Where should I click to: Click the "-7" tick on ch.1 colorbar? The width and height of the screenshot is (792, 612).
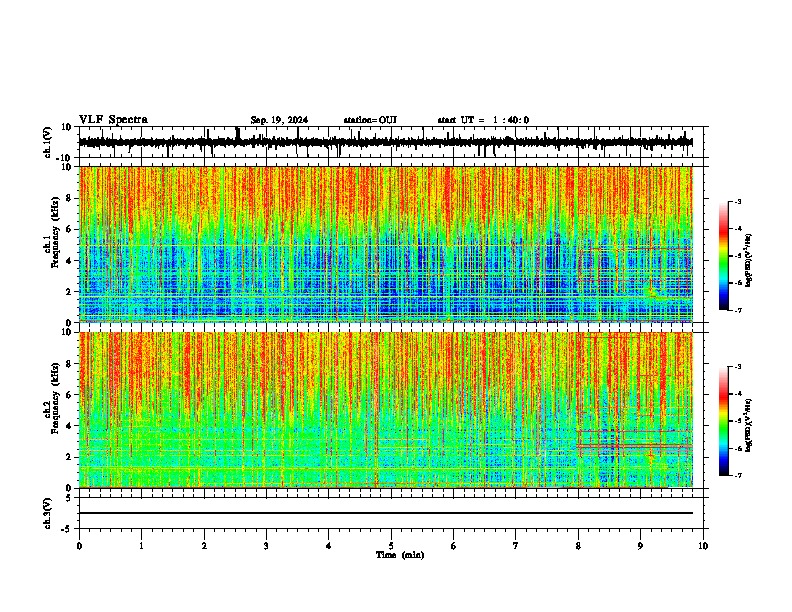click(737, 310)
